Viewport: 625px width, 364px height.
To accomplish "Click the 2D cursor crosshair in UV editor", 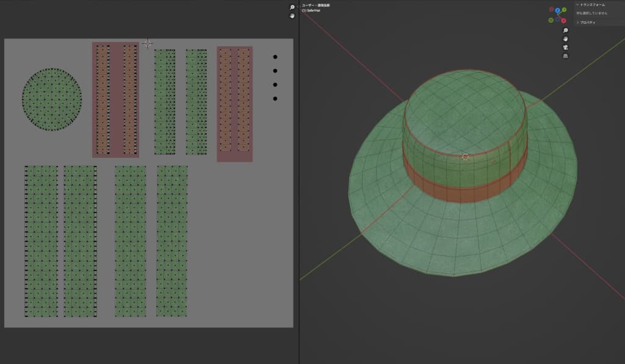I will coord(147,43).
